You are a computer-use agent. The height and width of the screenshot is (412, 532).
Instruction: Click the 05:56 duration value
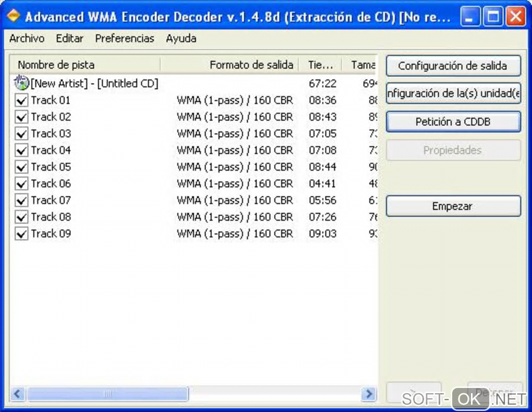pyautogui.click(x=322, y=200)
